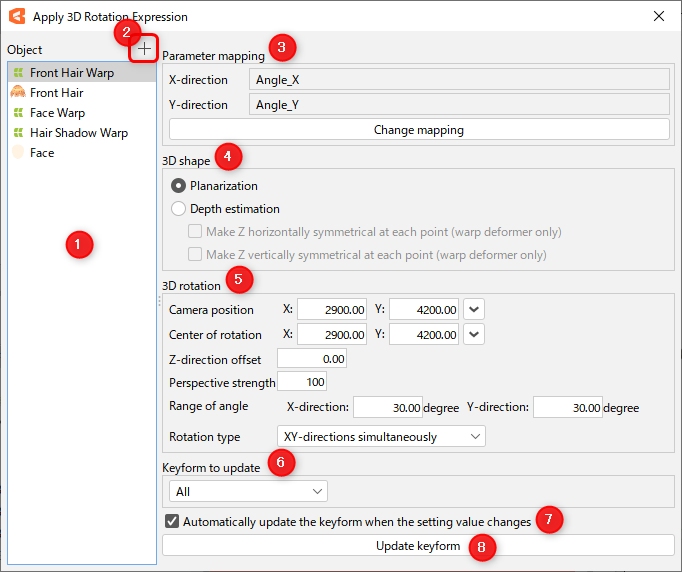The width and height of the screenshot is (682, 572).
Task: Select the Face Warp deformer icon
Action: 17,113
